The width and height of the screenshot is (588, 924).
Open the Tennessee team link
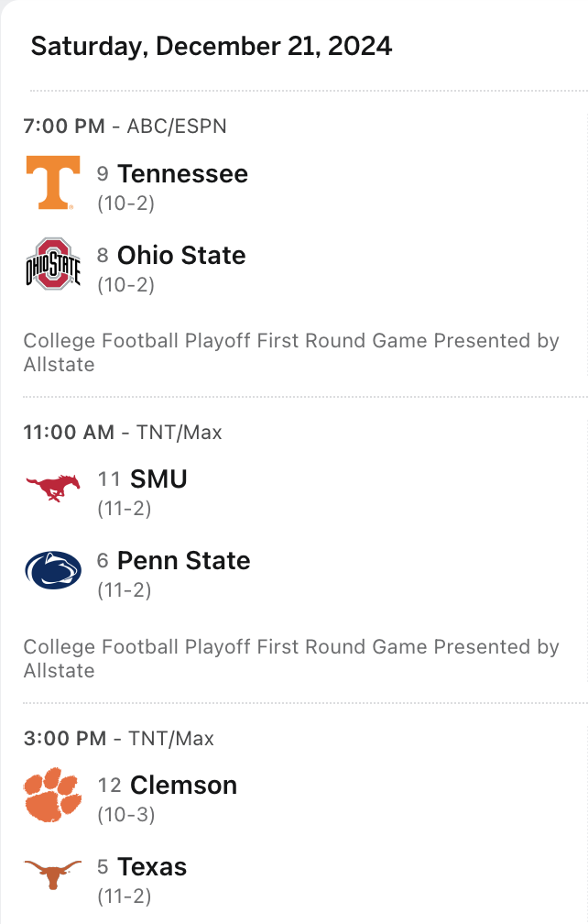[x=182, y=173]
